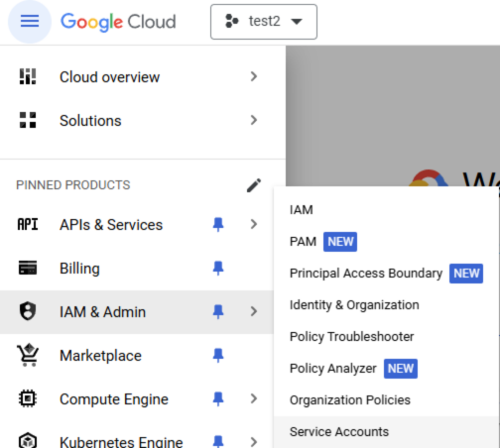Open IAM & Admin menu item
Viewport: 500px width, 448px height.
pos(102,312)
